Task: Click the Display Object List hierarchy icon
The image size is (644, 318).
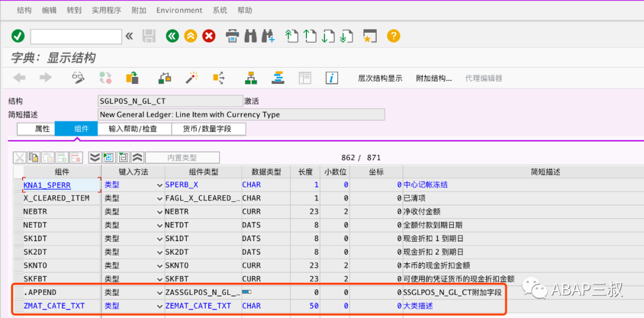Action: [x=251, y=77]
